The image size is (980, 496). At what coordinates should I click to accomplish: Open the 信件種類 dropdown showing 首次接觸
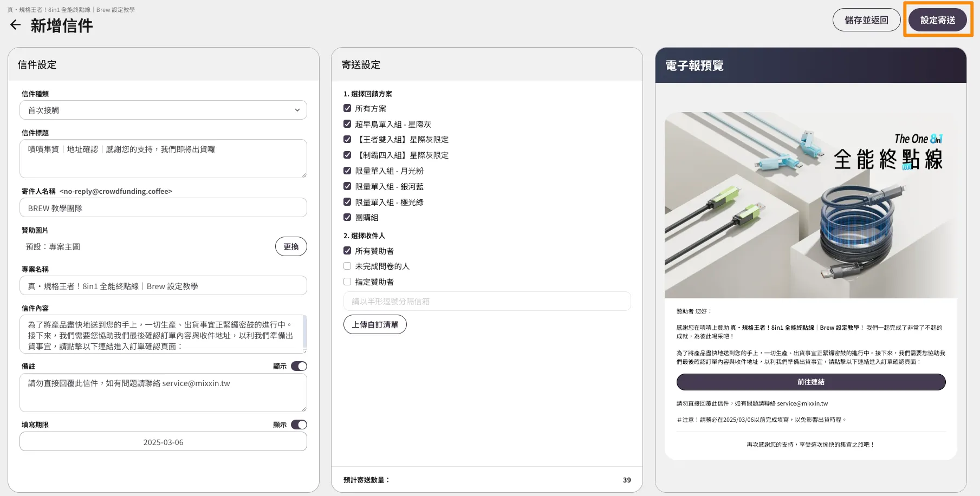pyautogui.click(x=163, y=110)
